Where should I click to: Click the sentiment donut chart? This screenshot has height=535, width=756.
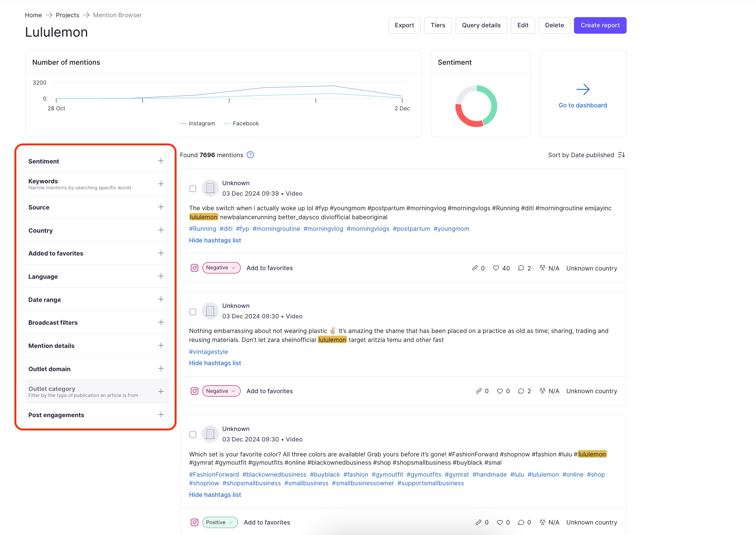coord(476,106)
